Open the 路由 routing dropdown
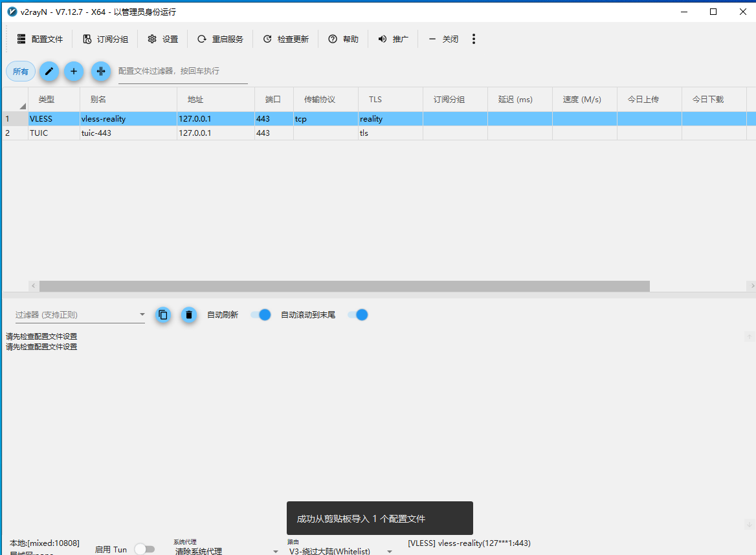 [390, 551]
